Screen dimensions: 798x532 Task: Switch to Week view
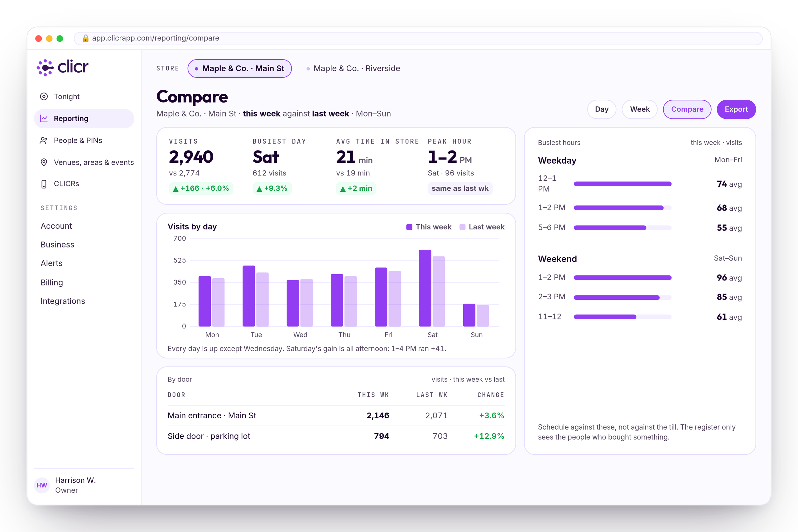(x=640, y=109)
